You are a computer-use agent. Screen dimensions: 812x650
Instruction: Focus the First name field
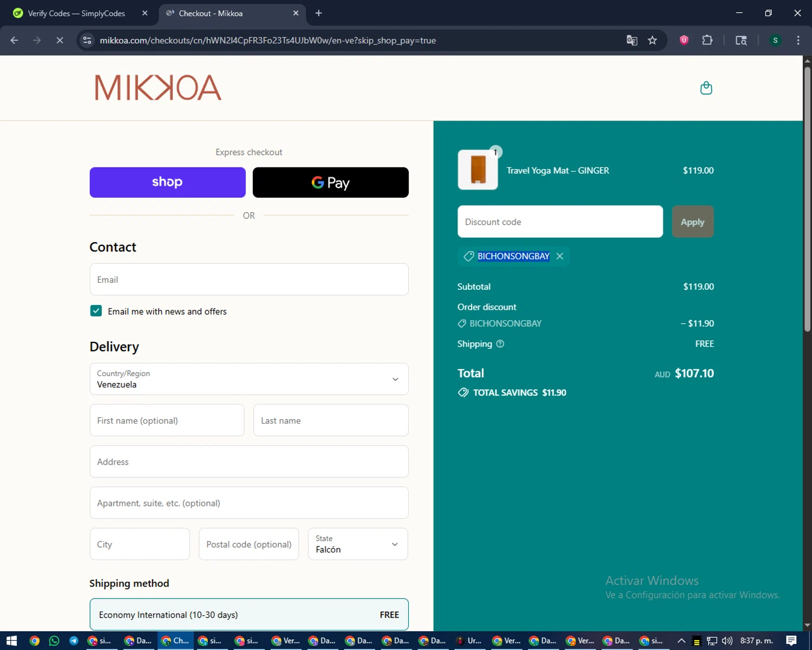point(167,420)
